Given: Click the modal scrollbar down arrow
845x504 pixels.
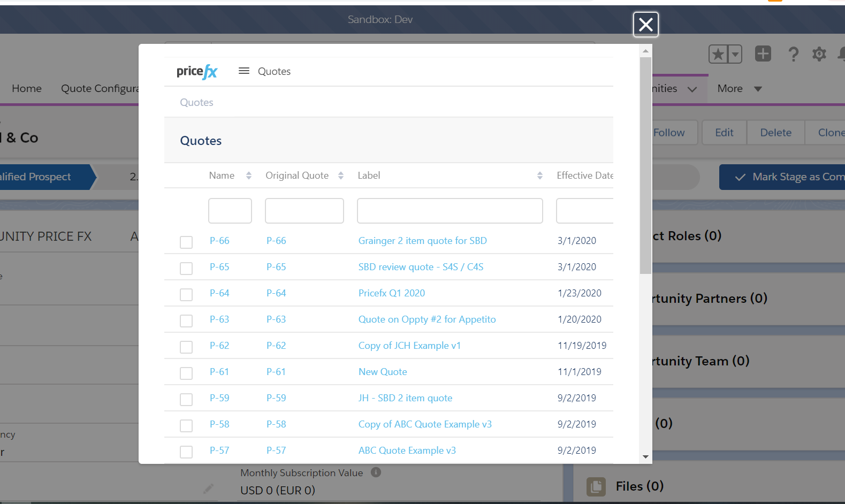Looking at the screenshot, I should 645,457.
